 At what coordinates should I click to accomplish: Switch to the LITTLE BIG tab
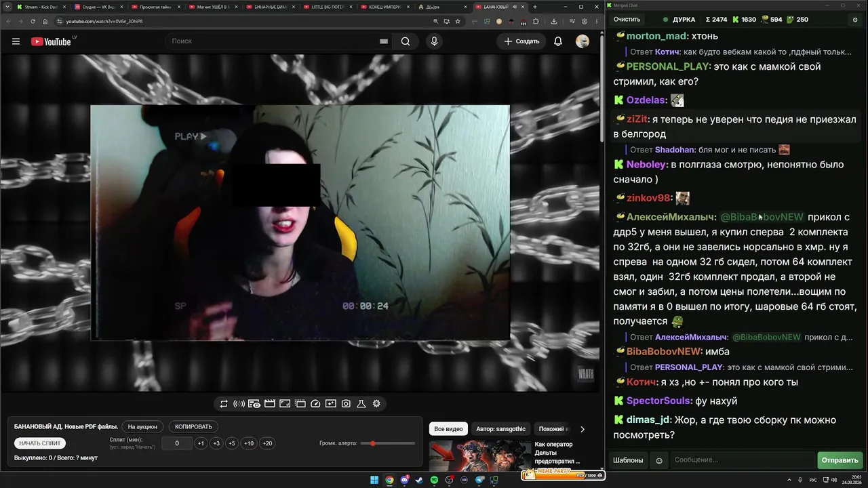pos(328,7)
